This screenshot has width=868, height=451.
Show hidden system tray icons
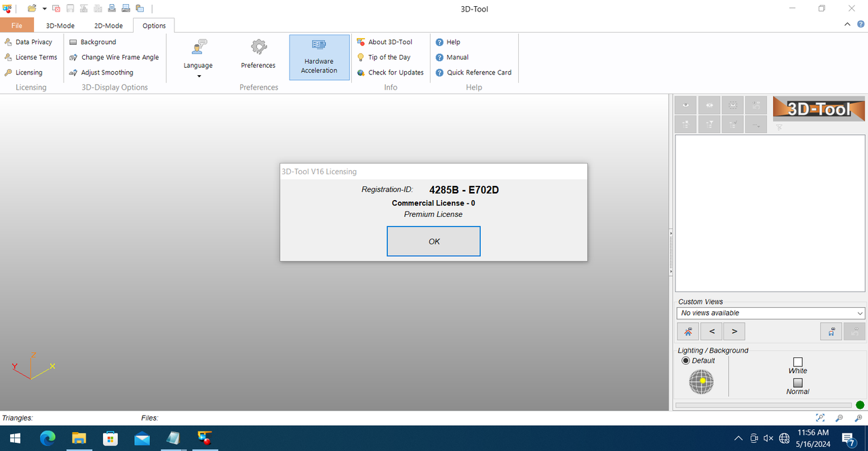(x=738, y=439)
